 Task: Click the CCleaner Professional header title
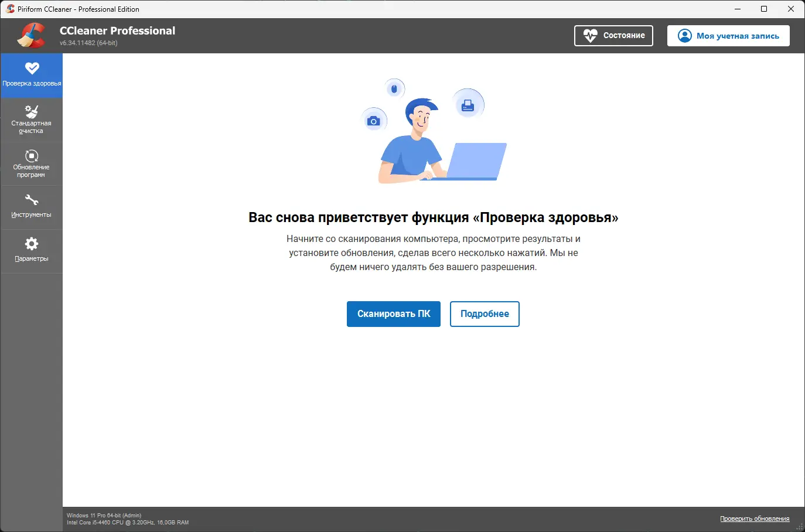click(x=117, y=31)
